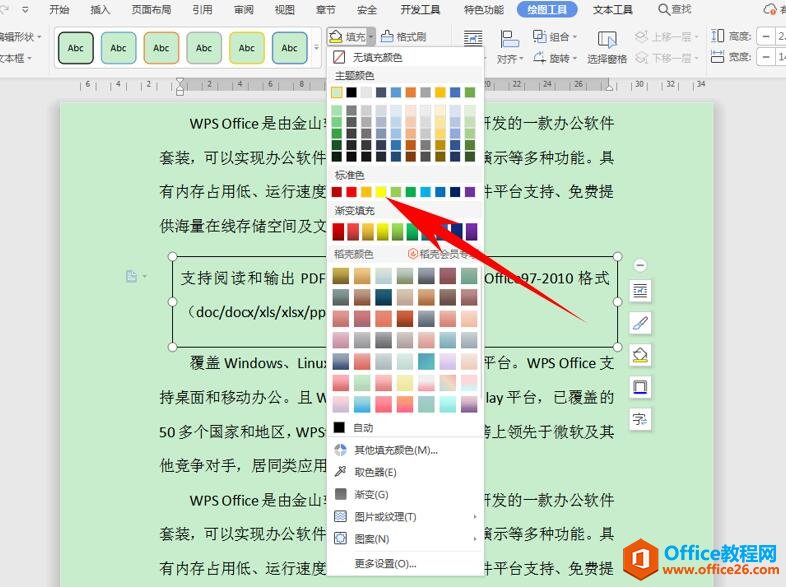Open floating layout options button

(x=640, y=291)
